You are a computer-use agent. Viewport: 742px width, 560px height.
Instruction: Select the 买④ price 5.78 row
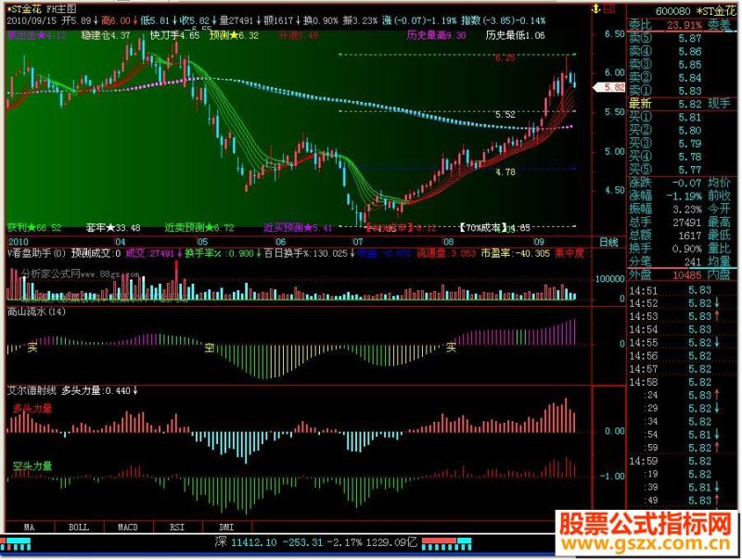[x=684, y=157]
